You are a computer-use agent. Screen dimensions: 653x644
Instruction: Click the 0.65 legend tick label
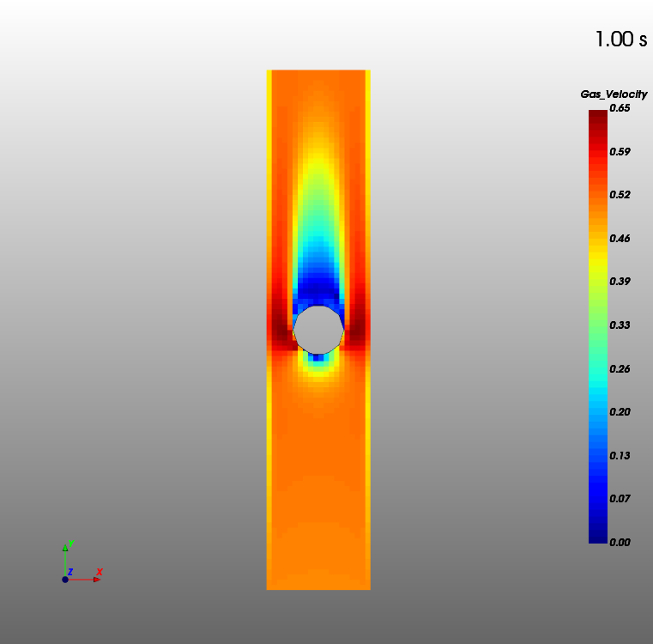point(620,109)
